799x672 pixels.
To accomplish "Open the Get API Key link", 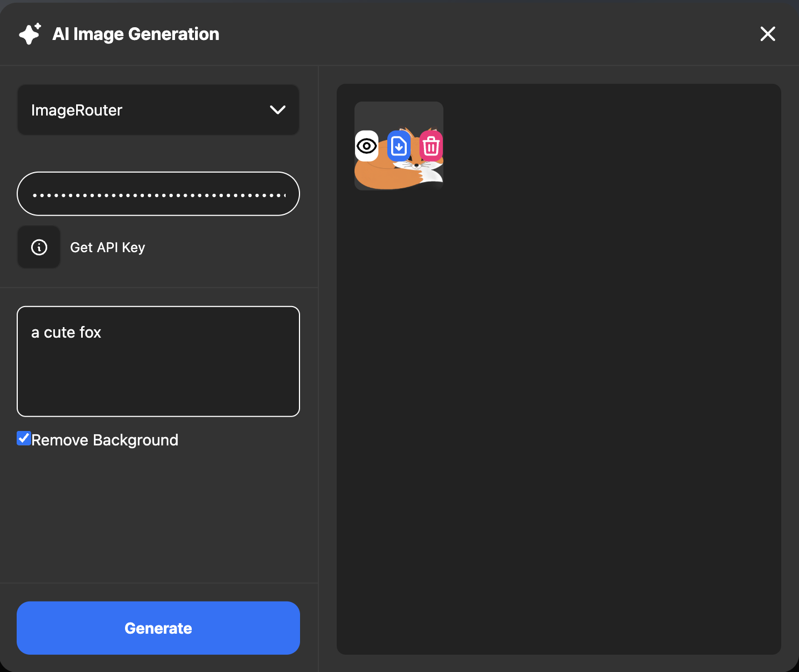I will pos(108,247).
